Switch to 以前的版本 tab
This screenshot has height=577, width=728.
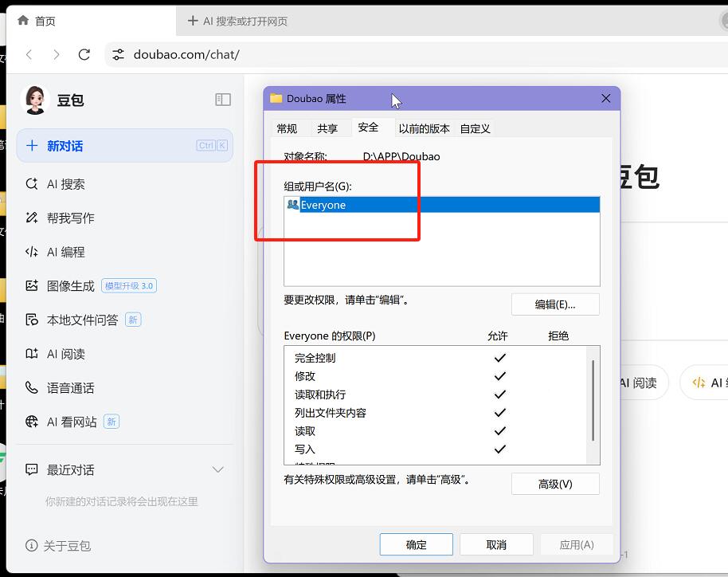[425, 128]
